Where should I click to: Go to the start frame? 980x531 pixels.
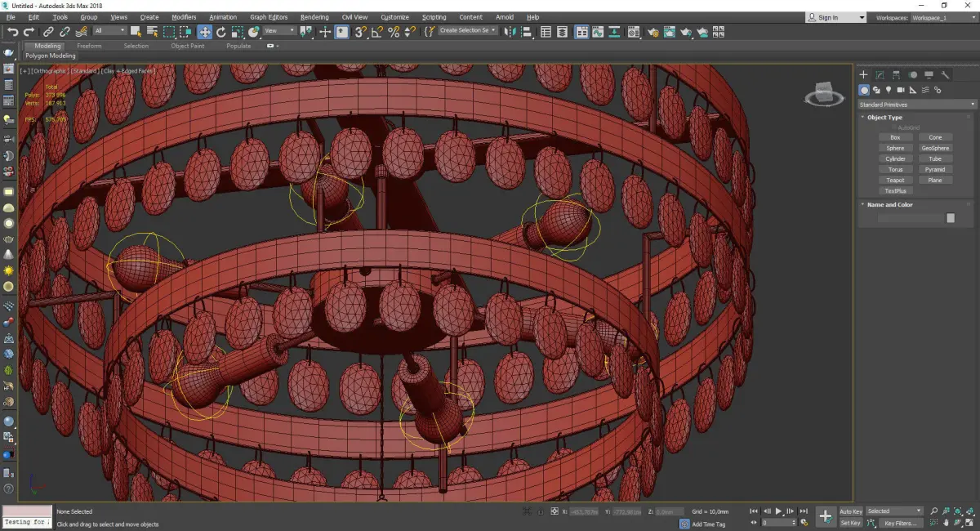click(x=754, y=511)
